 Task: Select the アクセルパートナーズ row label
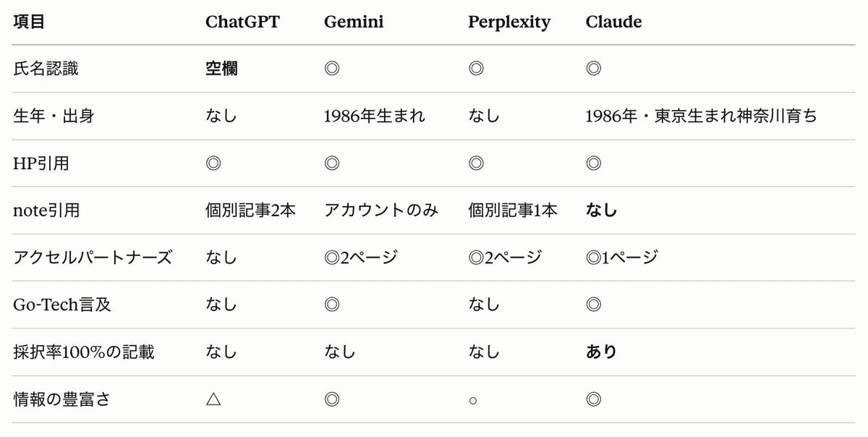[x=93, y=258]
